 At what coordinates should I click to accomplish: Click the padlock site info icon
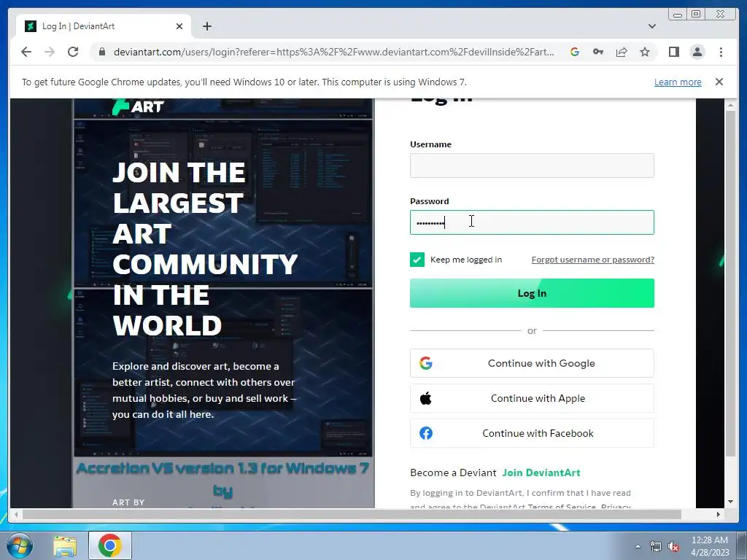(x=101, y=52)
